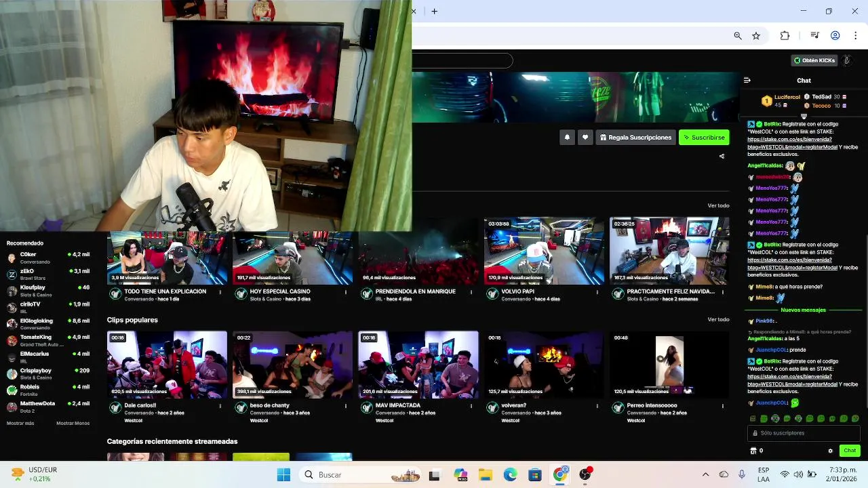Click Mostrar más in recommended list
This screenshot has height=488, width=868.
click(x=20, y=423)
